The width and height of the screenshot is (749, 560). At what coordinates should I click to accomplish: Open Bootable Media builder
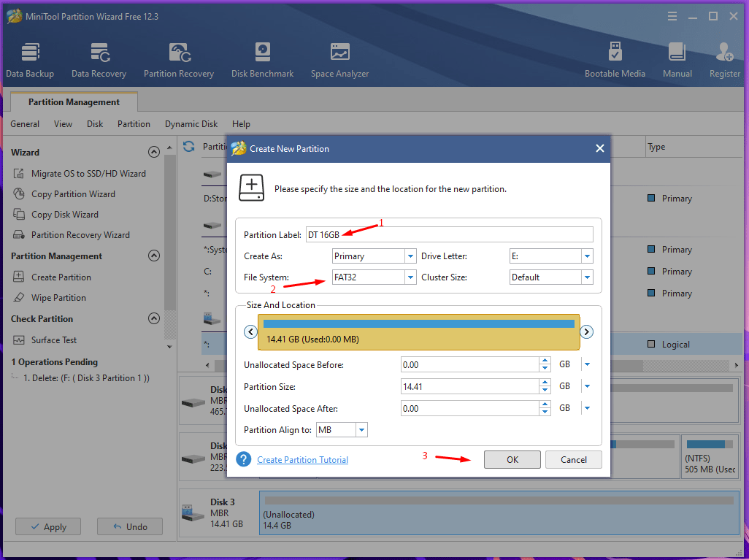[x=615, y=60]
